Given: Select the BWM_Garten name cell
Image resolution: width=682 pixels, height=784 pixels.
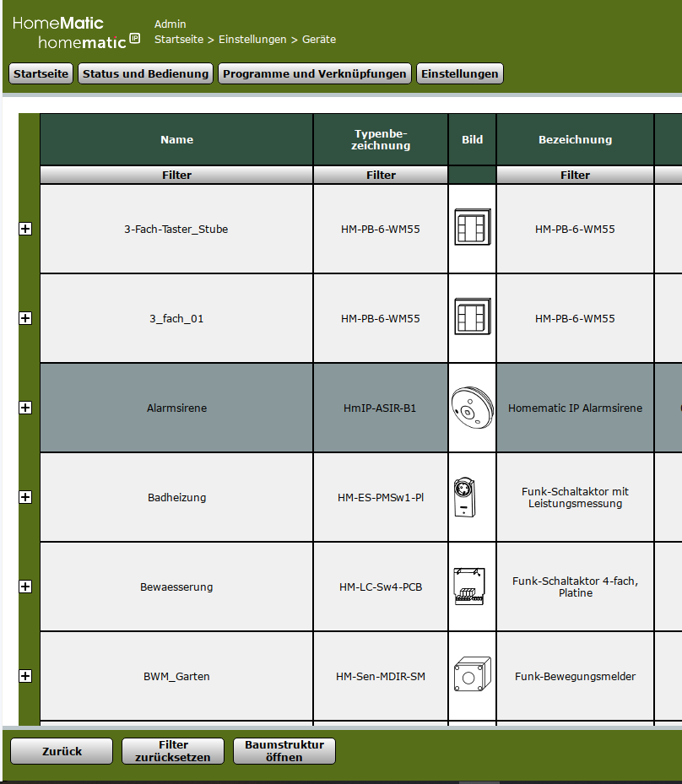Looking at the screenshot, I should pos(176,677).
